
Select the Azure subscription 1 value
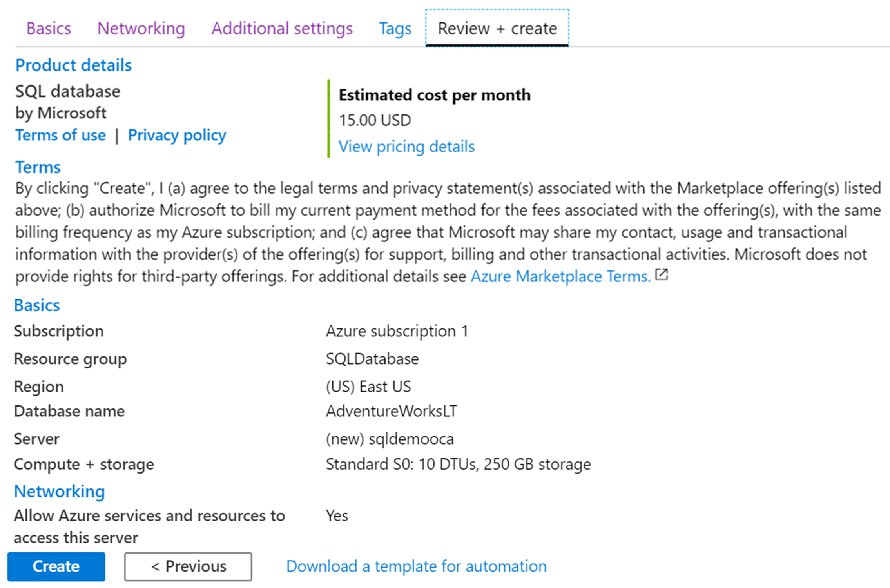click(397, 331)
